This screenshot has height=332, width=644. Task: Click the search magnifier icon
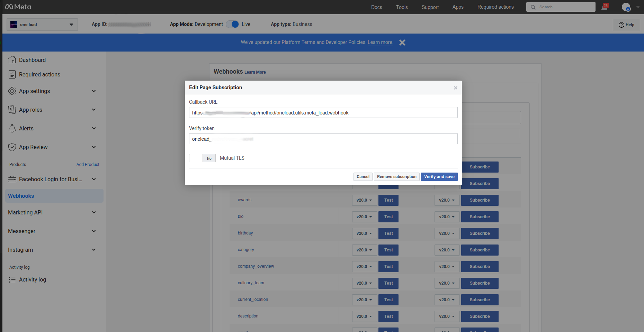(x=533, y=7)
